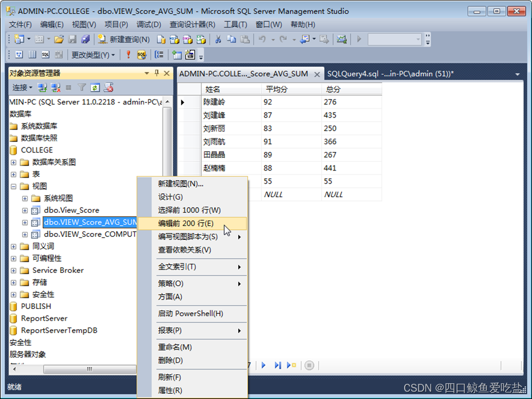Screen dimensions: 532x399
Task: Click the Verify SQL syntax icon
Action: [141, 55]
